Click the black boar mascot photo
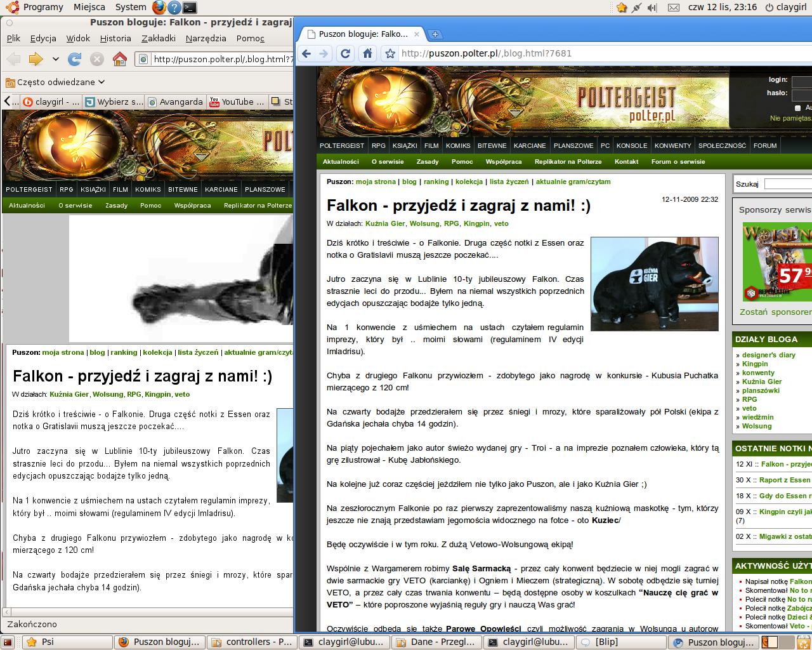This screenshot has height=650, width=812. point(654,284)
